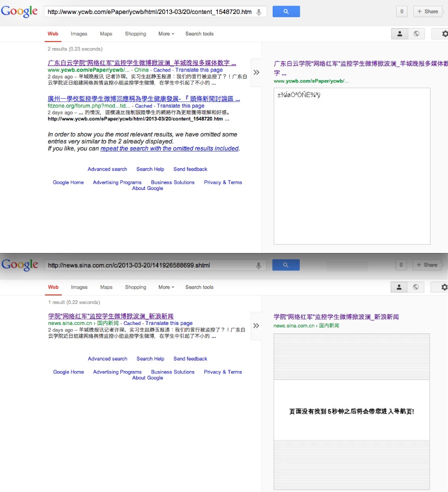
Task: Open Maps tab in bottom screenshot
Action: click(x=106, y=287)
